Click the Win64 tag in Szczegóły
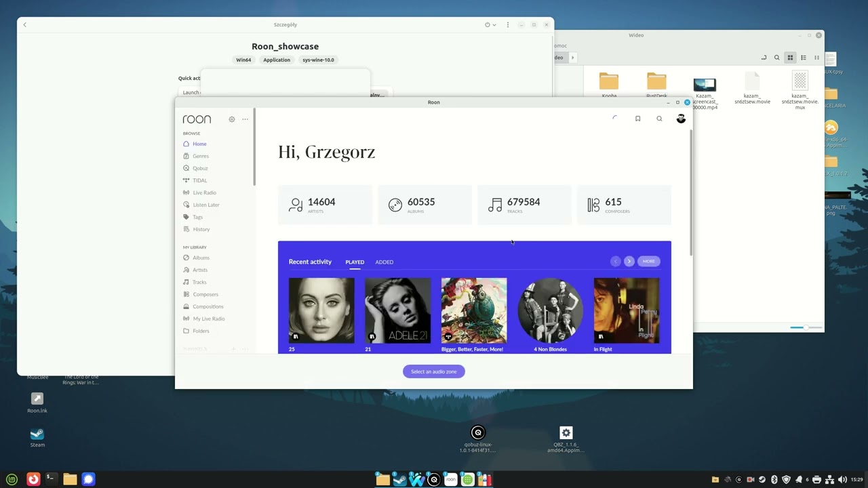 point(243,60)
